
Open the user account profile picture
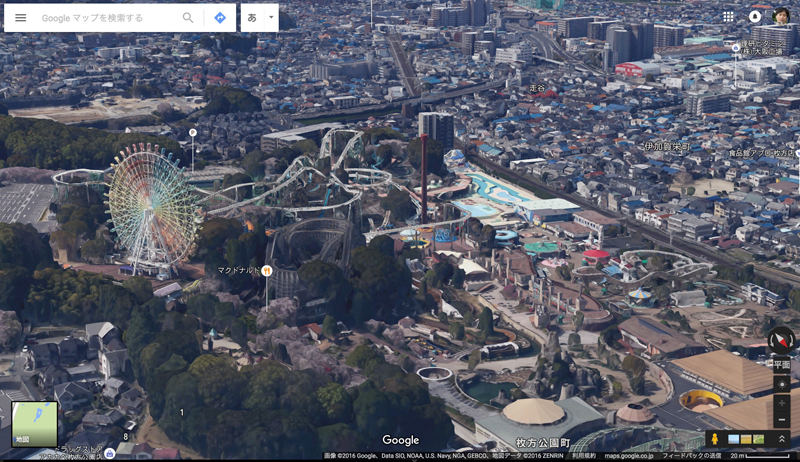(x=781, y=17)
